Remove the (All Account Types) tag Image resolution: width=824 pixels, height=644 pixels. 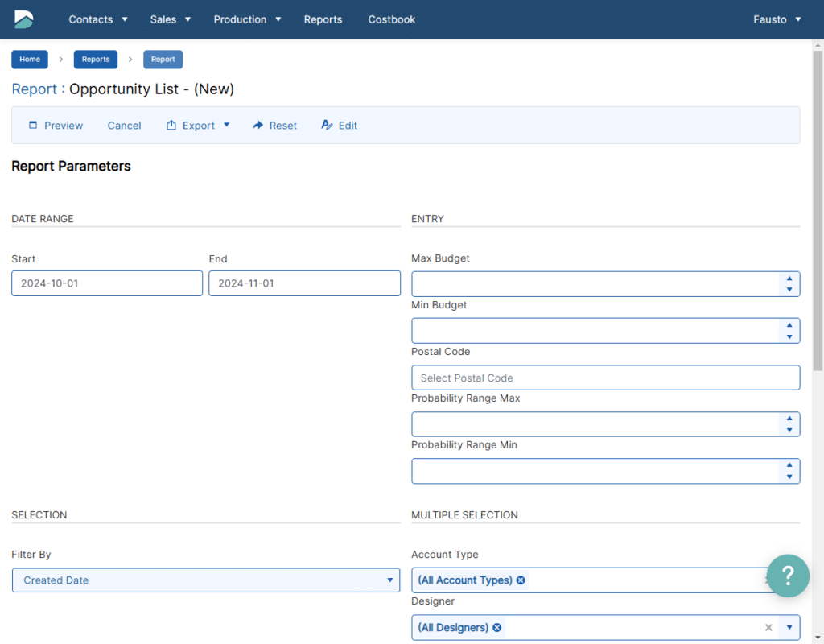521,580
